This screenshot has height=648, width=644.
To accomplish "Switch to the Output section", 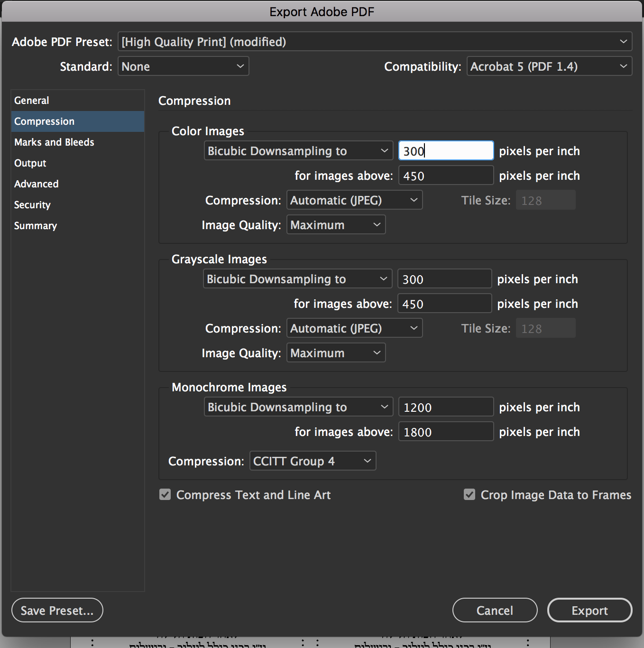I will pos(78,163).
